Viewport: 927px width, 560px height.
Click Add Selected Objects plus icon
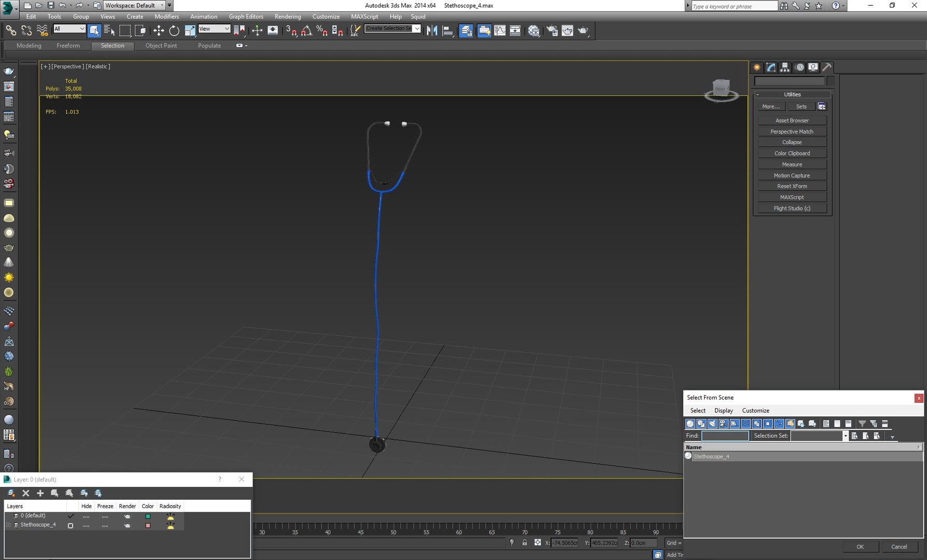click(40, 493)
